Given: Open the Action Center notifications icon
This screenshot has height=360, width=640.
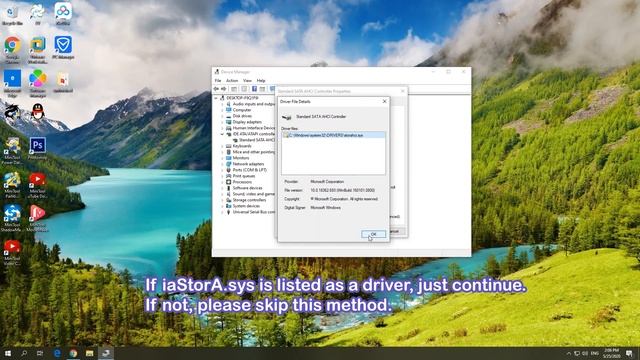Looking at the screenshot, I should 629,353.
